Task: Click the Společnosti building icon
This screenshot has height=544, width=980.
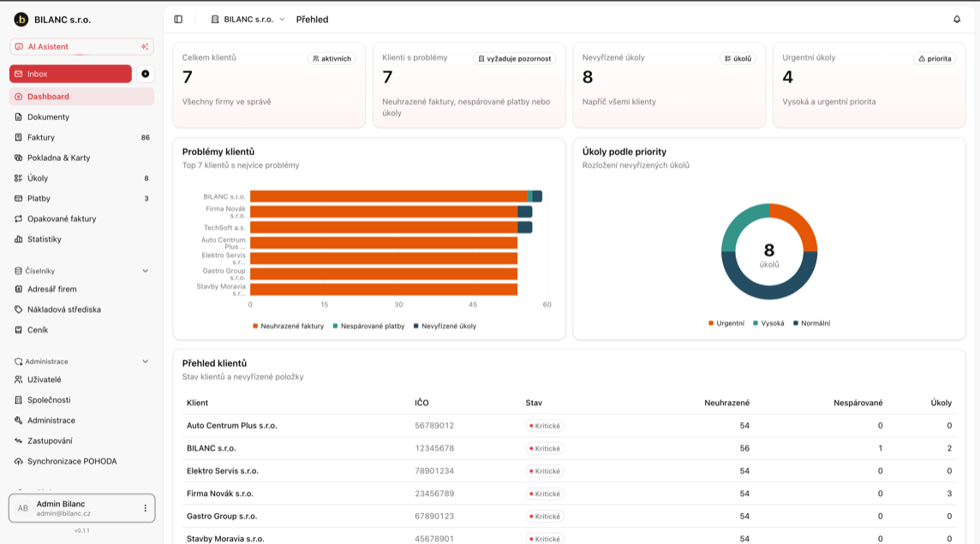Action: (18, 399)
